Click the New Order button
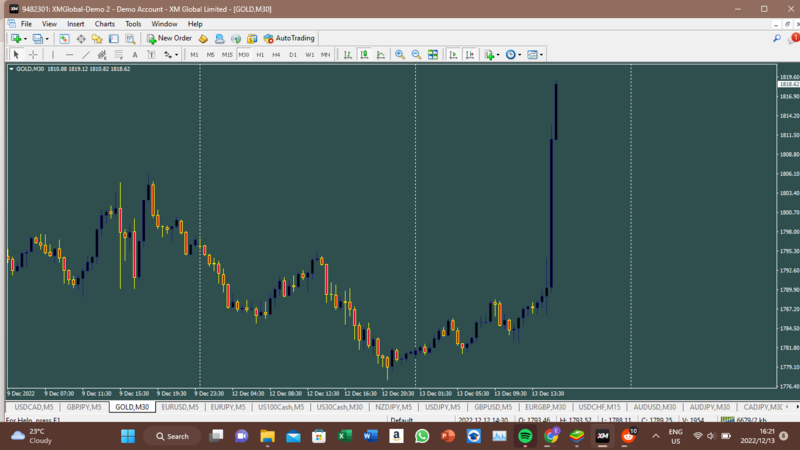 coord(169,38)
